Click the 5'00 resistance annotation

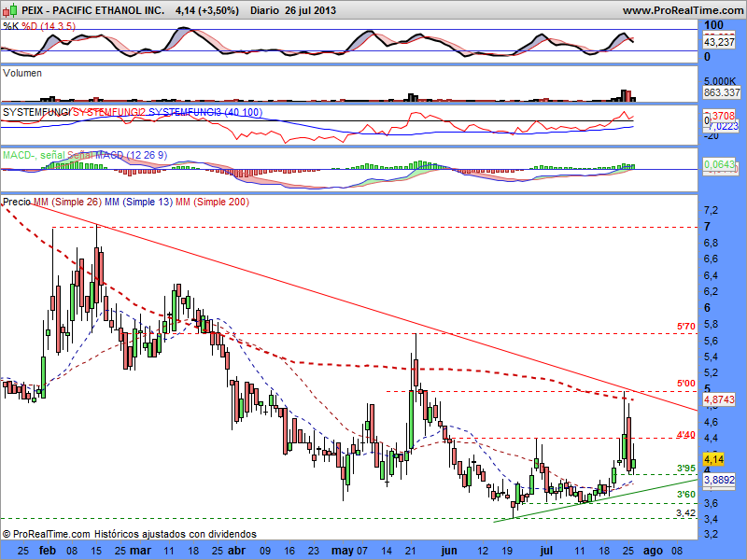click(686, 384)
